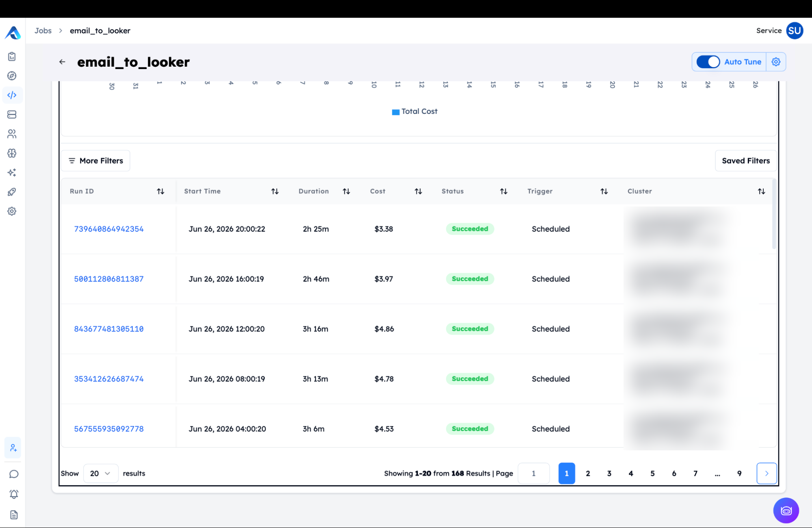Click Scheduled trigger for run 567555935092778

[x=551, y=429]
